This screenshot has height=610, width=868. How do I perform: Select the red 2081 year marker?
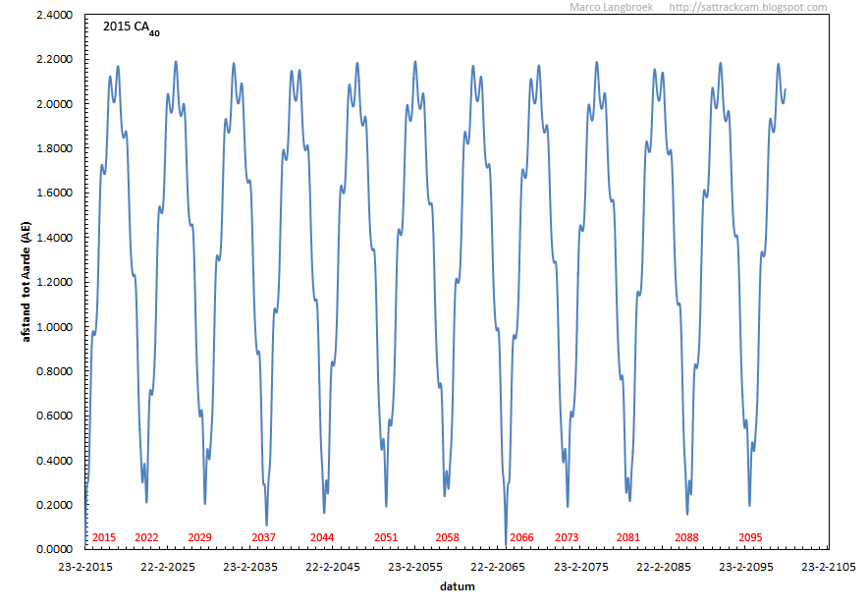(627, 537)
